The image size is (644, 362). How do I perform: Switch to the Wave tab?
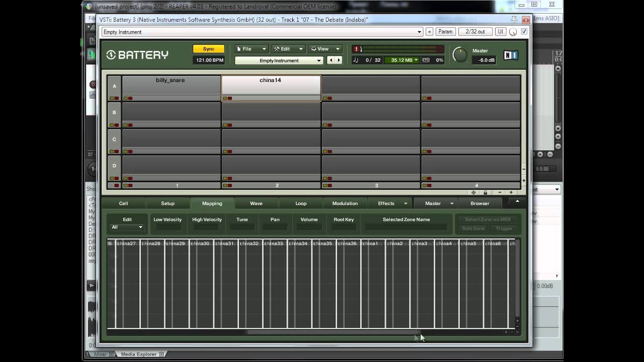(256, 204)
